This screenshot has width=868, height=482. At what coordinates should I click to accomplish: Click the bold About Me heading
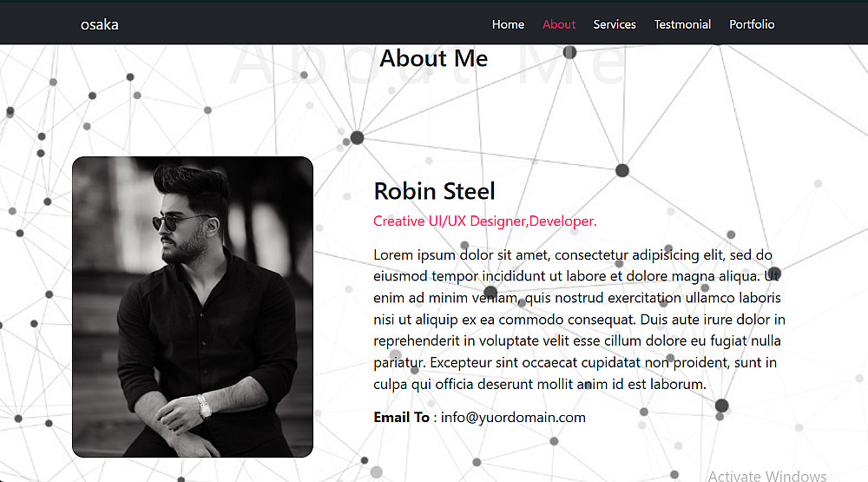pyautogui.click(x=433, y=58)
